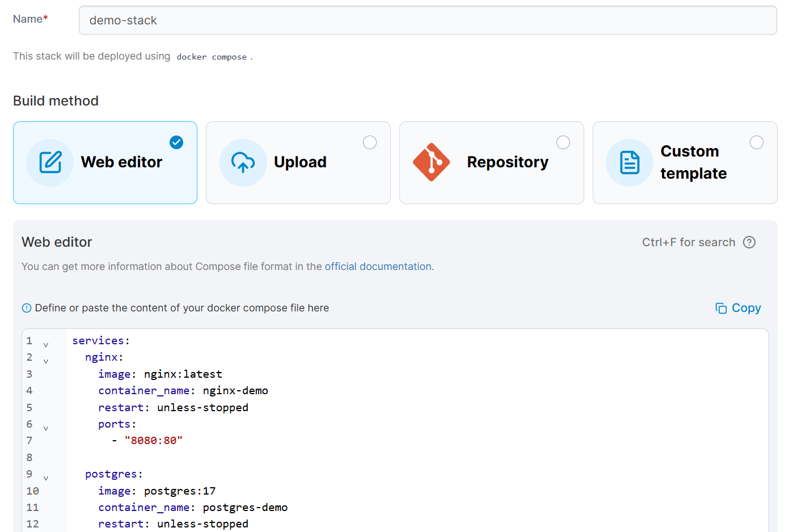This screenshot has width=785, height=532.
Task: Choose the Custom template build method card
Action: pos(685,163)
